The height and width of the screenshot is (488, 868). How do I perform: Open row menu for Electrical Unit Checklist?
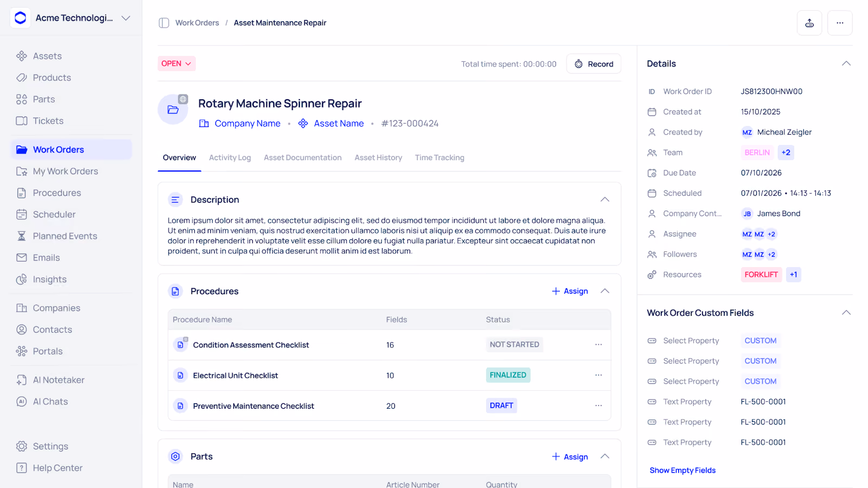coord(598,375)
